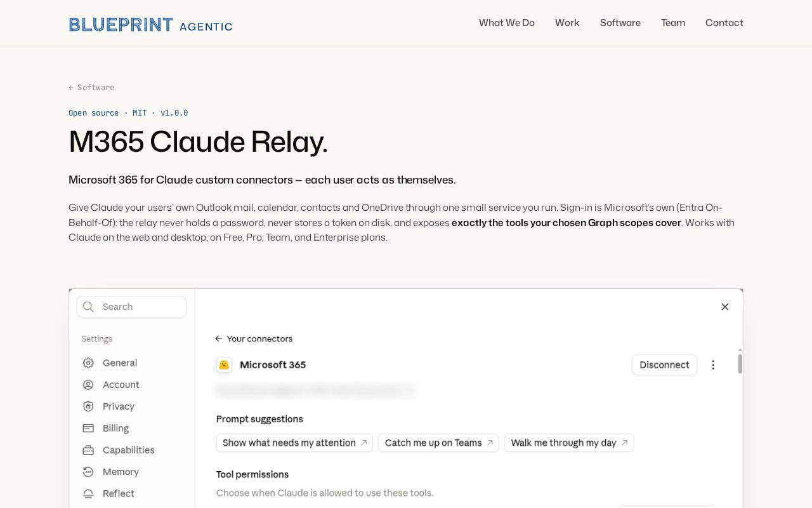Screen dimensions: 812x508
Task: Click the Capabilities briefcase icon
Action: [88, 450]
